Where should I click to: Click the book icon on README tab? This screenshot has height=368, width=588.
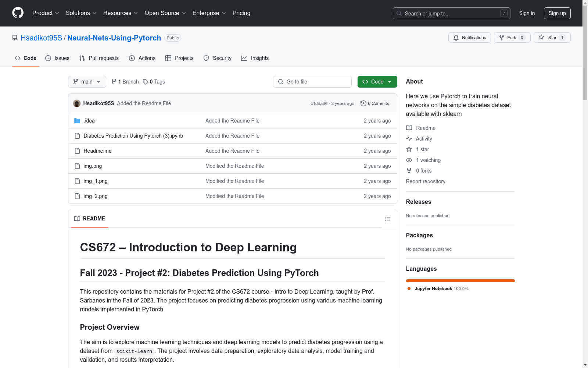[77, 219]
